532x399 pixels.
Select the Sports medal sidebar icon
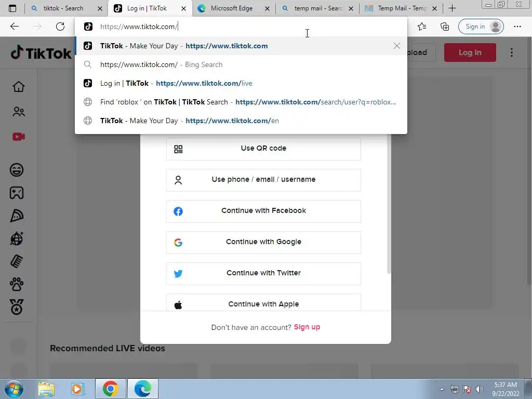(17, 307)
